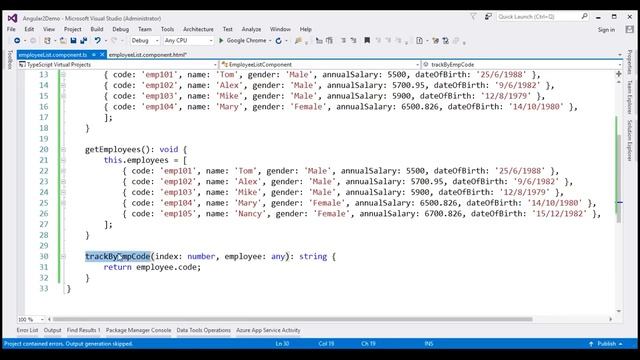
Task: Click the notifications filter flag icon
Action: click(473, 16)
